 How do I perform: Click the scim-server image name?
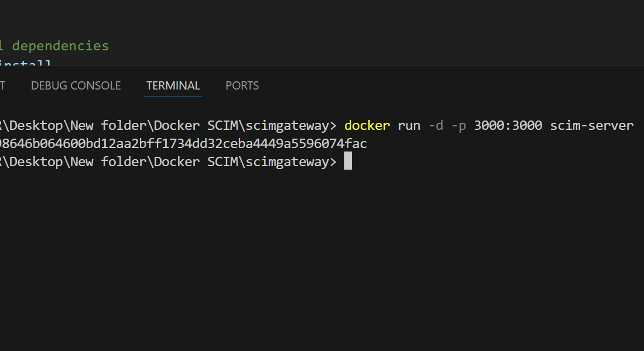(x=591, y=125)
